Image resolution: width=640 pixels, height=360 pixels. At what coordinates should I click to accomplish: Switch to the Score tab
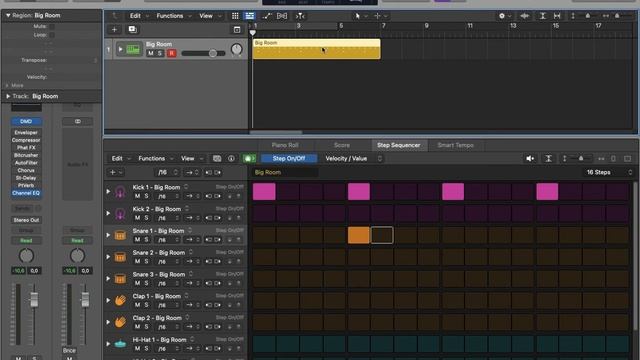(x=342, y=145)
